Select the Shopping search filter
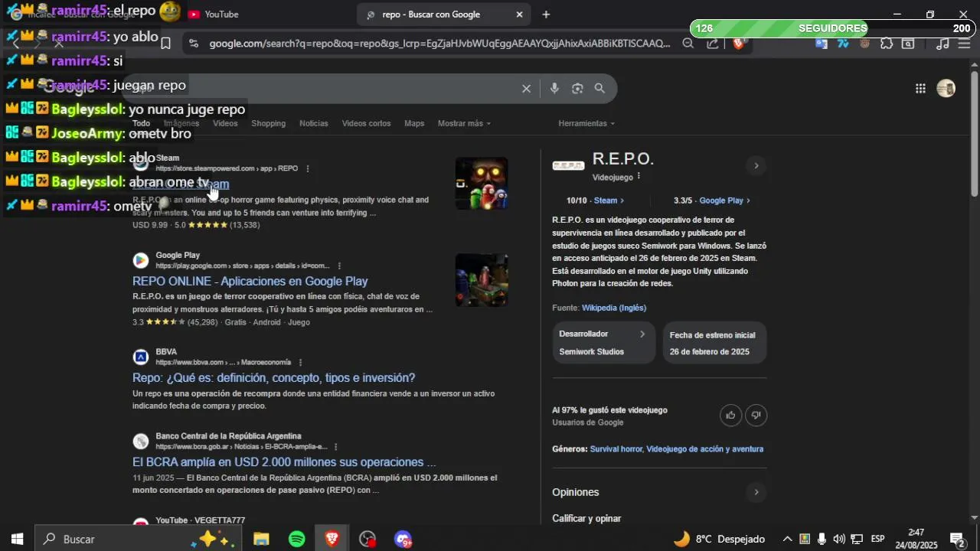Screen dimensions: 980x551 [x=268, y=123]
